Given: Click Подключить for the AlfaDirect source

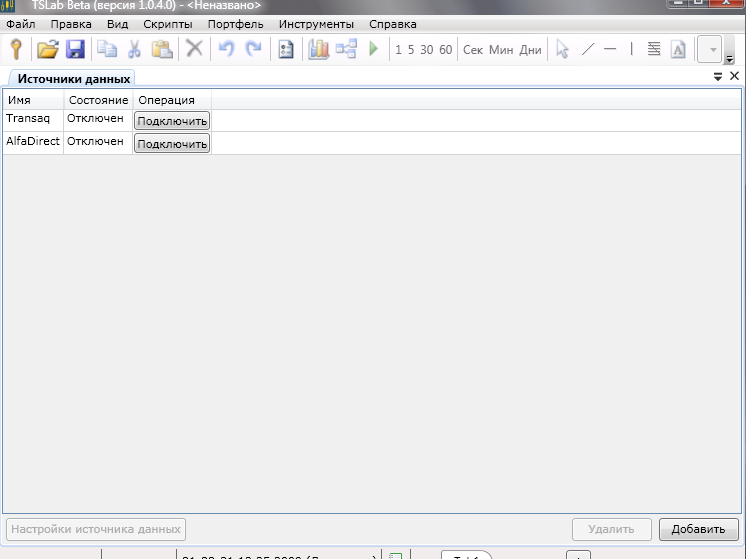Looking at the screenshot, I should [172, 144].
